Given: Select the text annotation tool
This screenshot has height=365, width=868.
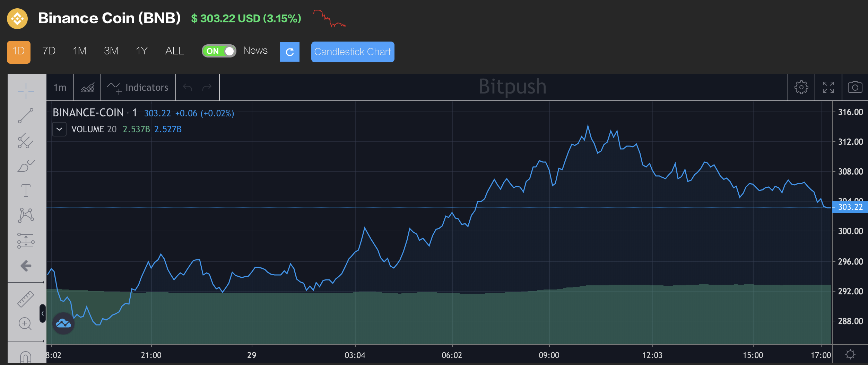Looking at the screenshot, I should [x=26, y=190].
